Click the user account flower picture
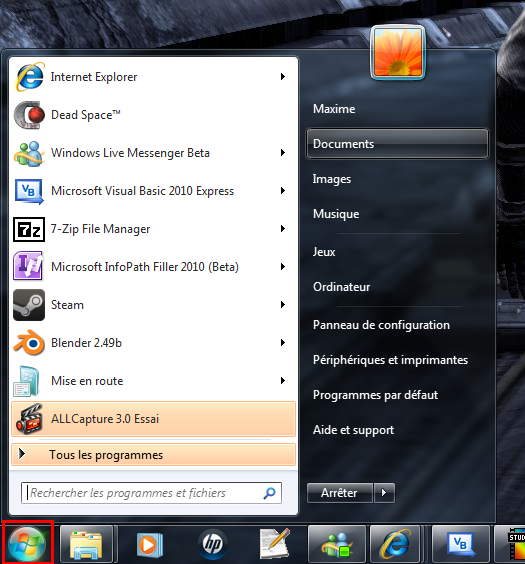 pyautogui.click(x=398, y=53)
